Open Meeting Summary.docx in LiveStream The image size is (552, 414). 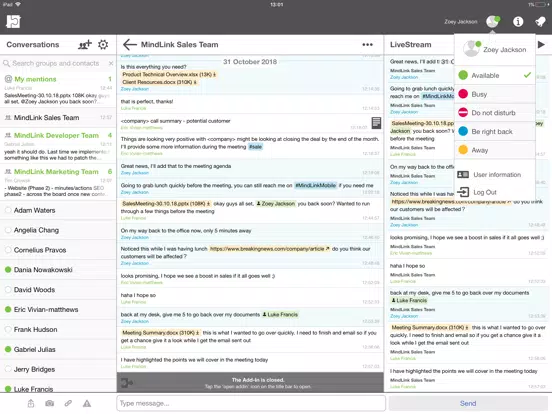point(430,327)
